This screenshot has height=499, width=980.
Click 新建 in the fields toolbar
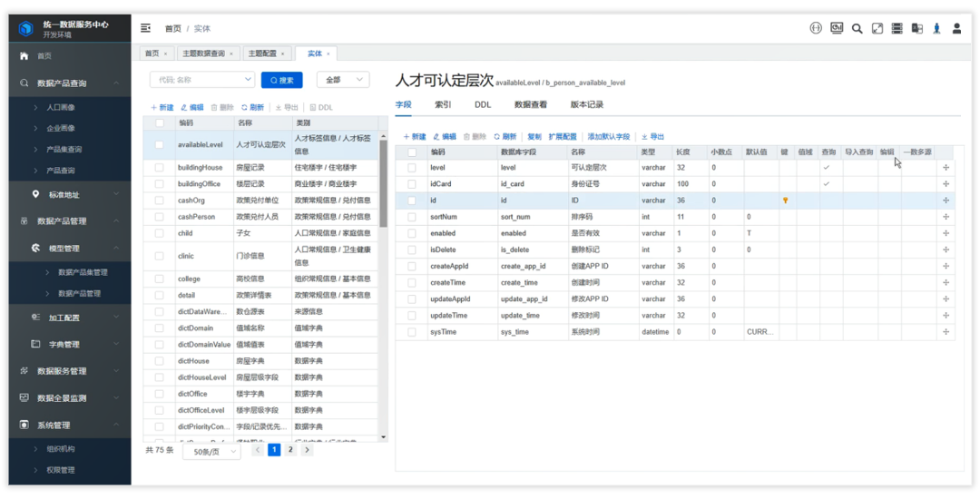[415, 136]
